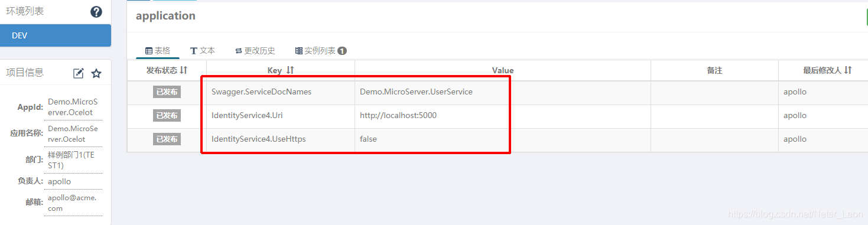Image resolution: width=868 pixels, height=225 pixels.
Task: Select the DEV environment
Action: [x=56, y=35]
